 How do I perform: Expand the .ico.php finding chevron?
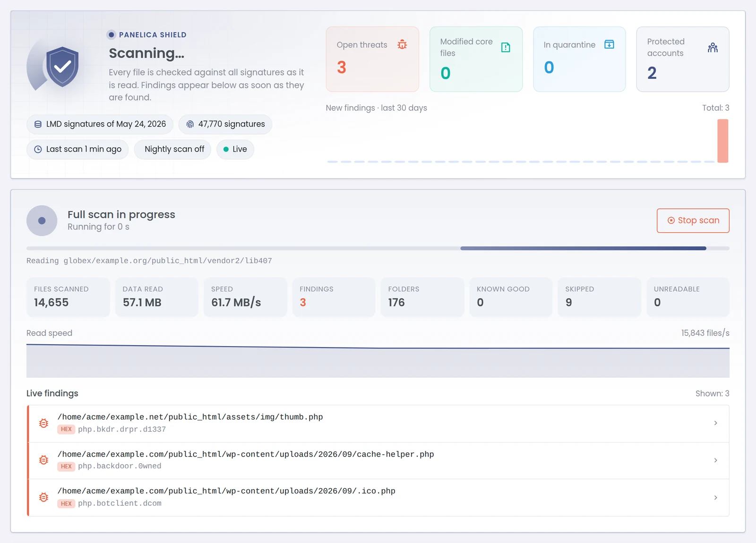[x=715, y=498]
